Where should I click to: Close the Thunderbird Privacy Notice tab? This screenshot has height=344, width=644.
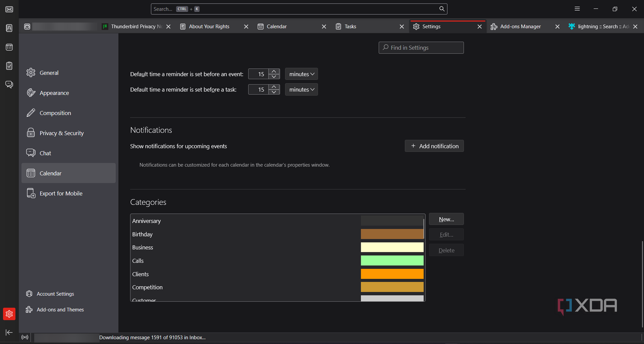168,27
